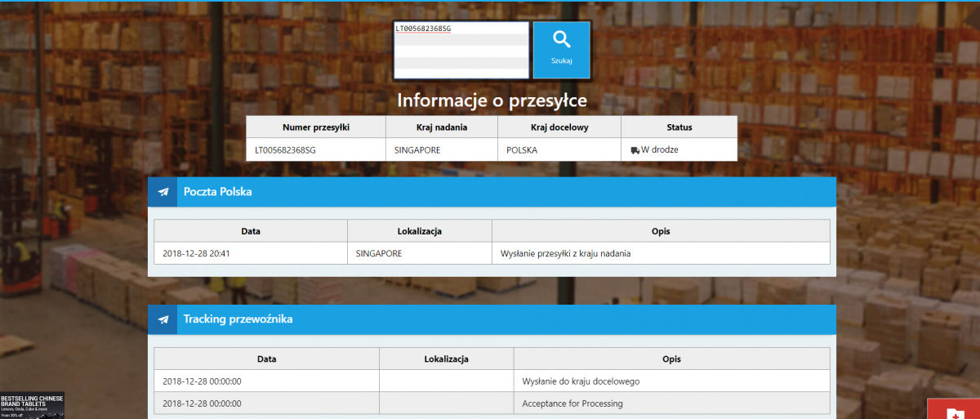Select the POLSKA destination cell
Image resolution: width=980 pixels, height=419 pixels.
[x=559, y=150]
